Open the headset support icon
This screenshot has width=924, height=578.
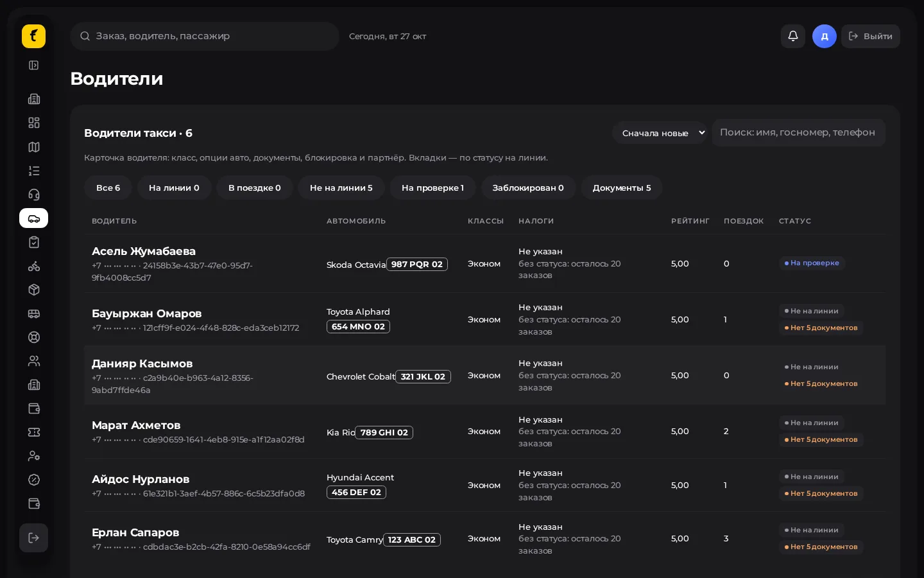coord(34,195)
